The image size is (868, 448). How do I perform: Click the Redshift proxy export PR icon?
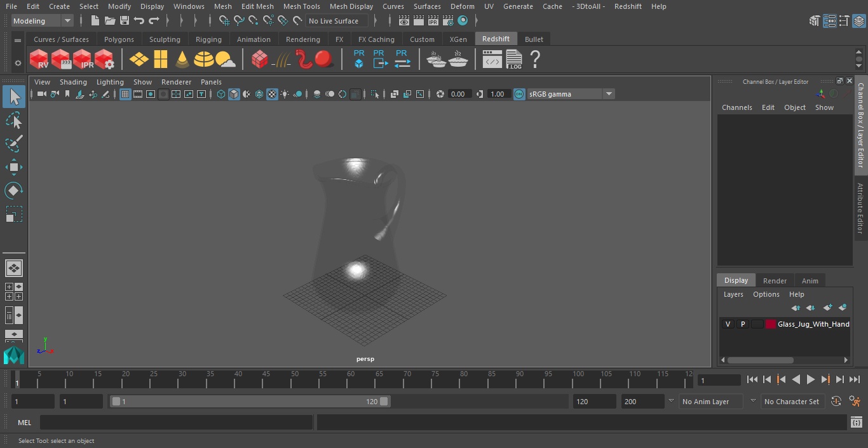pyautogui.click(x=379, y=60)
